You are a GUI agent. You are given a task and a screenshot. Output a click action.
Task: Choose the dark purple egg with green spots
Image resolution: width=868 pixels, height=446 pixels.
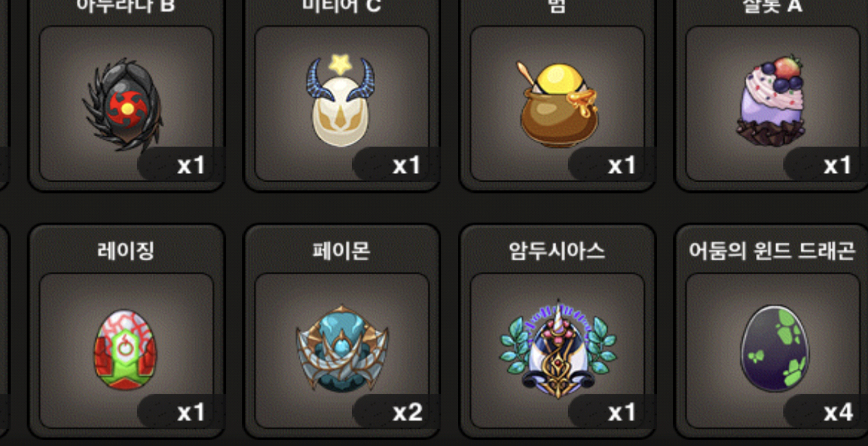[774, 349]
